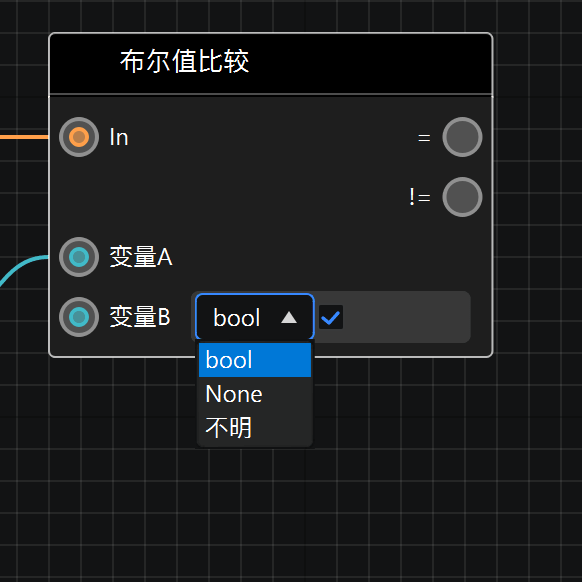Open the bool type dropdown for 变量B

click(255, 317)
